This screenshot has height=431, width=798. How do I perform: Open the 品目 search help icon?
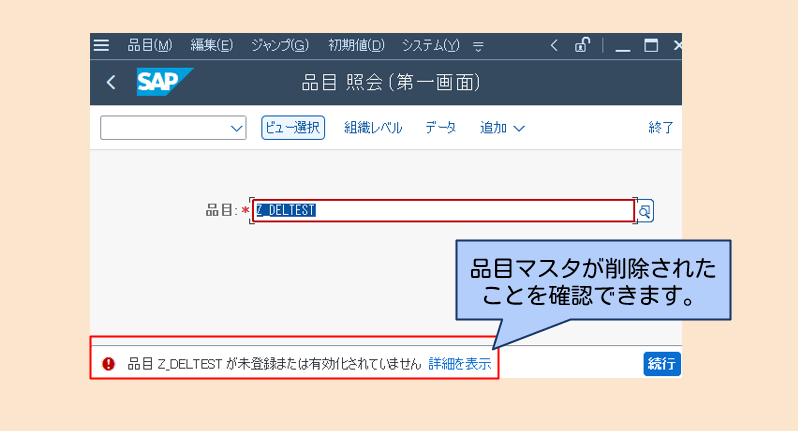tap(645, 211)
